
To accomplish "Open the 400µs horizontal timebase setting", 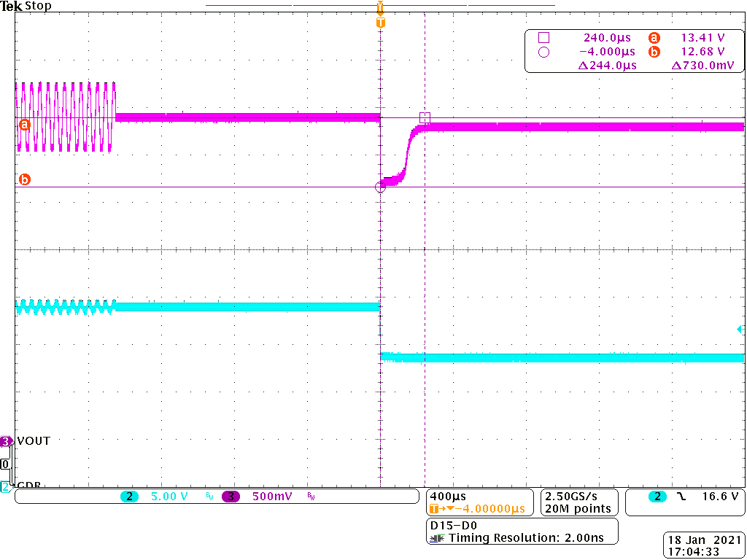I will (x=449, y=496).
